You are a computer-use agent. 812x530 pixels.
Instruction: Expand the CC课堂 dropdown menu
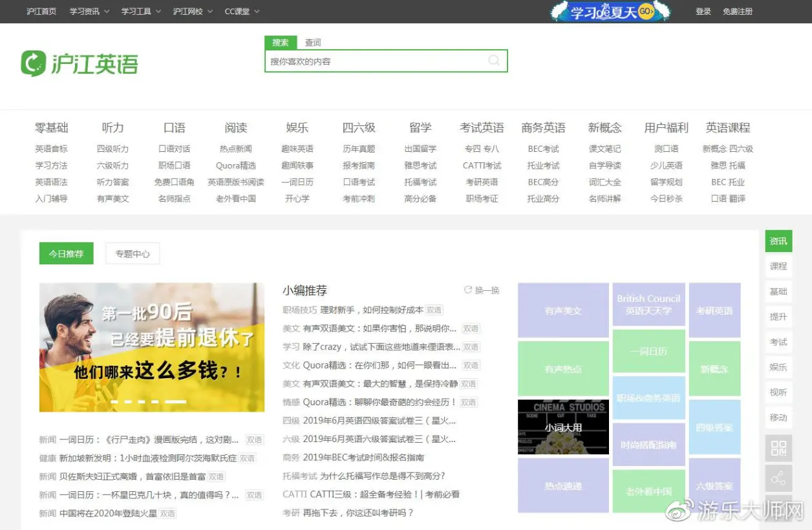click(x=242, y=12)
